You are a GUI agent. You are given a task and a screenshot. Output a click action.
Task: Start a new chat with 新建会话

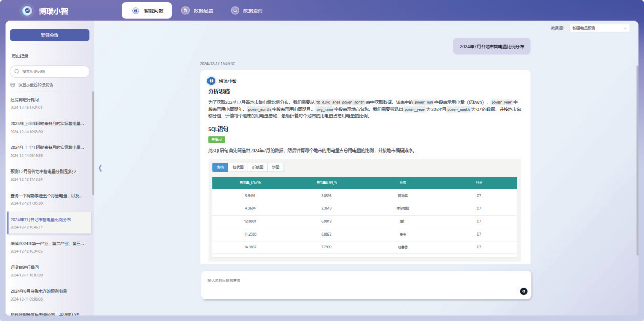pos(50,35)
